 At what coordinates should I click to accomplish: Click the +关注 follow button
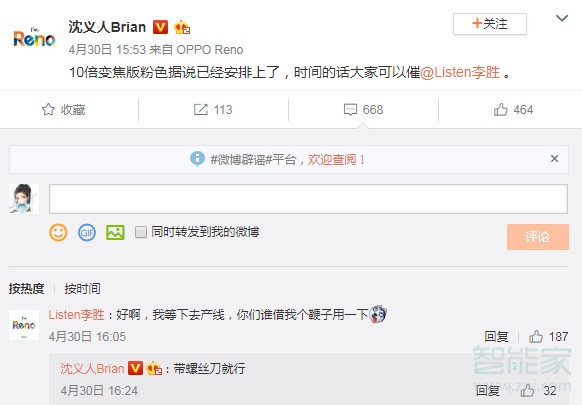tap(490, 24)
